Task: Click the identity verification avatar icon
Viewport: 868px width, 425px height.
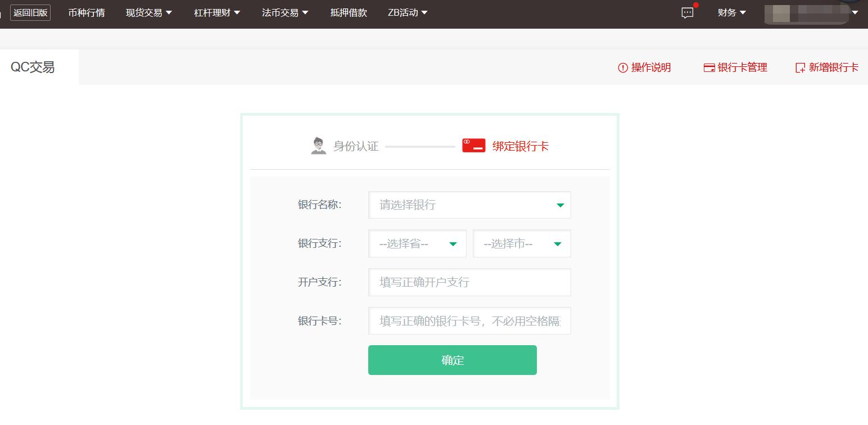Action: (318, 146)
